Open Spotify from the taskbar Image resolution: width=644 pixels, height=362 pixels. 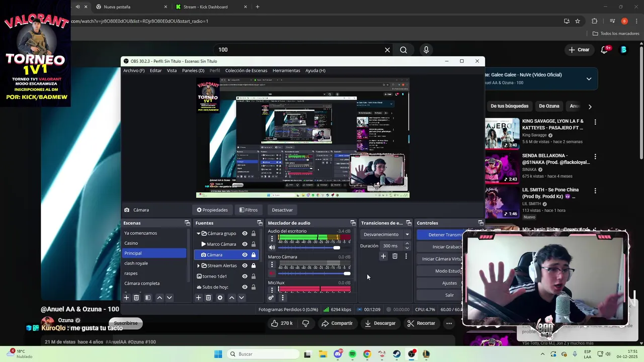(352, 354)
